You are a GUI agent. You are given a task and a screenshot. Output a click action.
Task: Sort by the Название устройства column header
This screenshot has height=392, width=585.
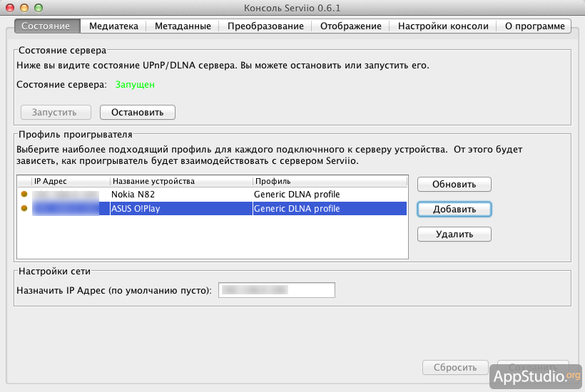click(x=181, y=181)
